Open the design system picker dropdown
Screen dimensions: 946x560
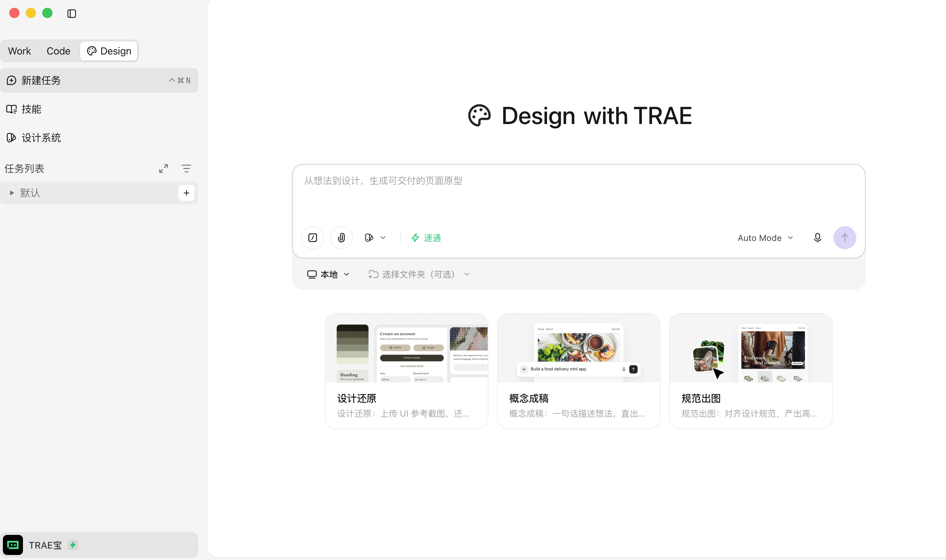tap(375, 238)
